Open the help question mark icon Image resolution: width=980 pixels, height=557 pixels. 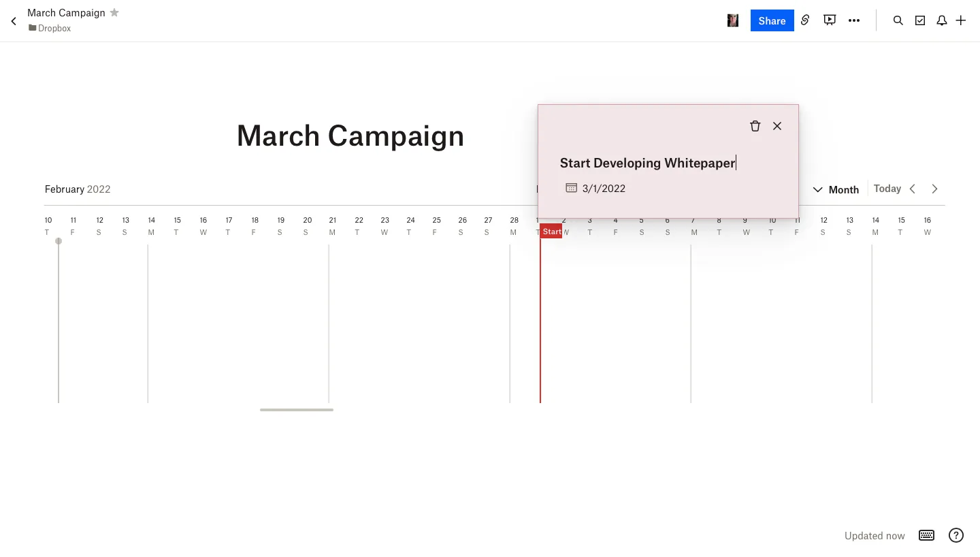(x=956, y=535)
